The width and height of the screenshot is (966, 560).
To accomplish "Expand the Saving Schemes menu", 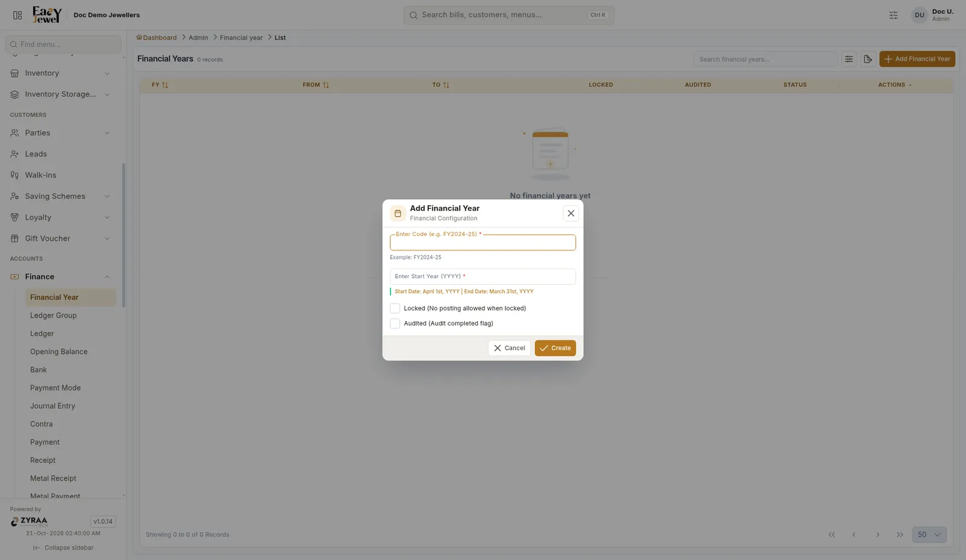I will click(x=60, y=196).
